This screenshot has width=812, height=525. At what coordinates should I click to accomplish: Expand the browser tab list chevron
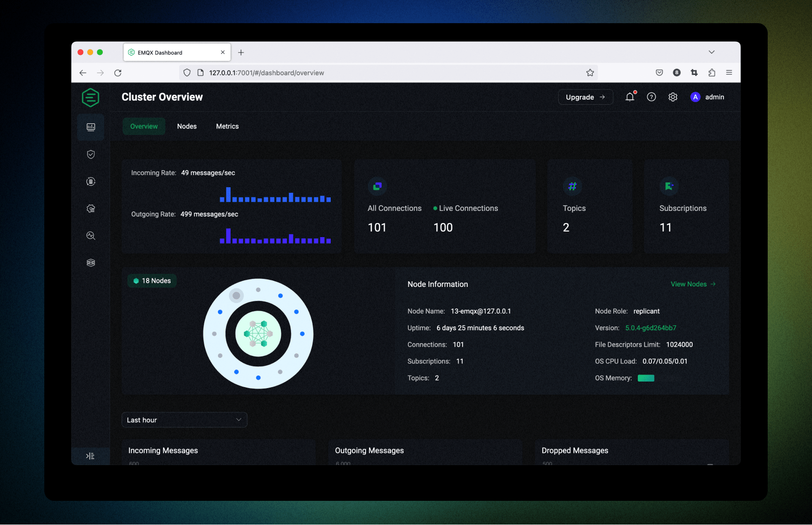coord(711,52)
